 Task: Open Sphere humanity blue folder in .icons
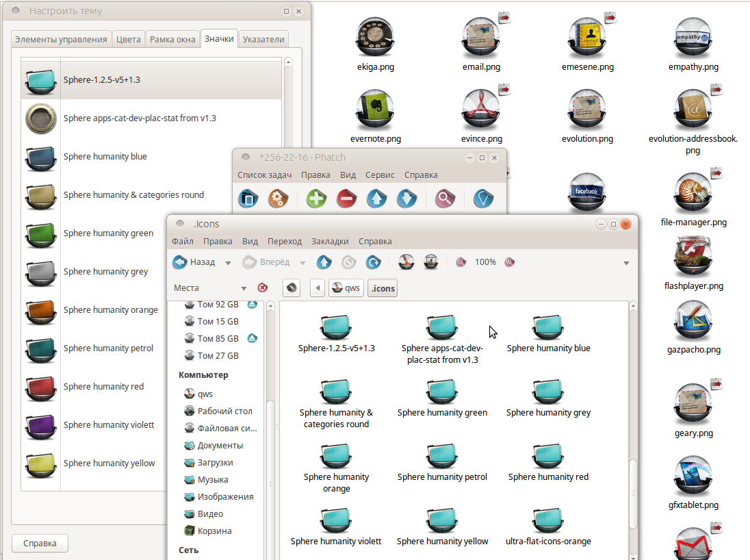click(x=548, y=333)
